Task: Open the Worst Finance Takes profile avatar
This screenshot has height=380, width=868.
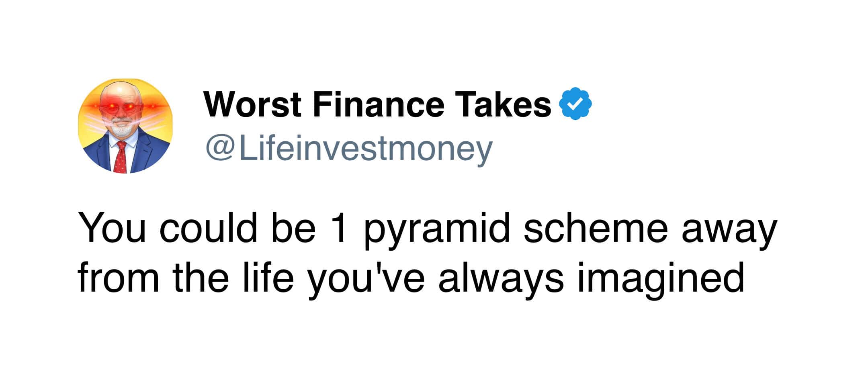Action: point(125,126)
